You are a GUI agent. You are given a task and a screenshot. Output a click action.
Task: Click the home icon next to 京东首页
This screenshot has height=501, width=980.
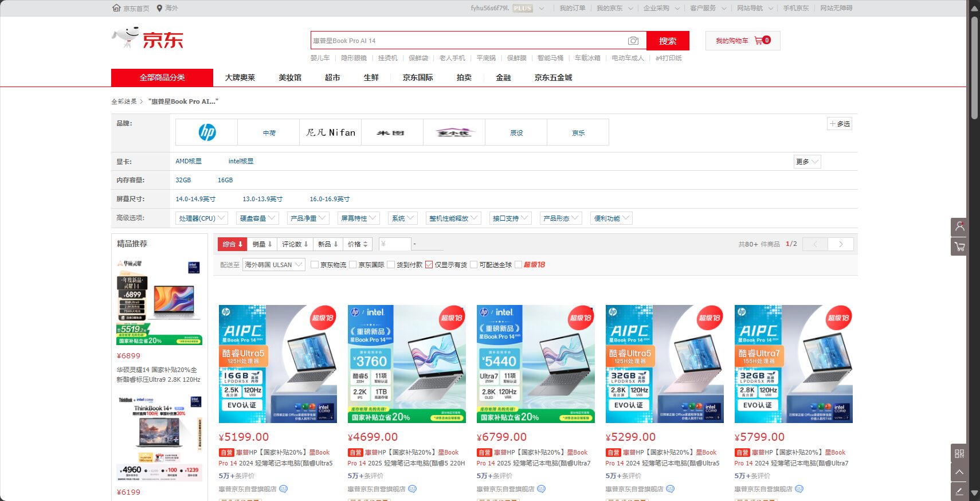click(x=117, y=8)
